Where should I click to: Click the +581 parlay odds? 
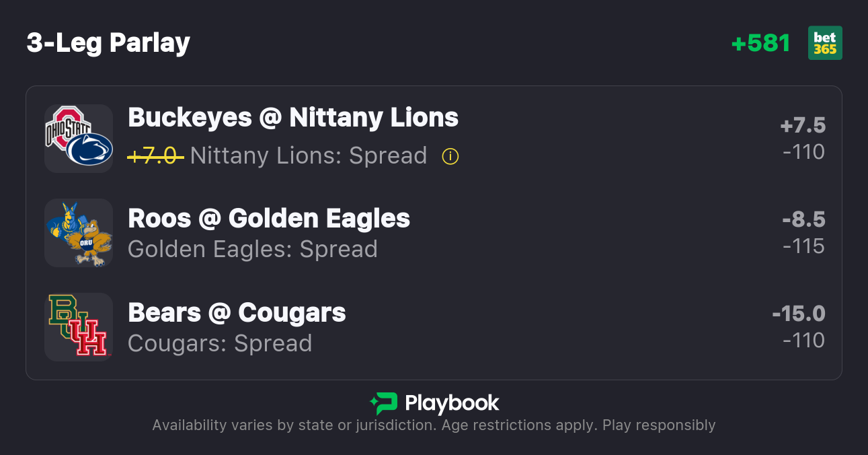click(760, 43)
